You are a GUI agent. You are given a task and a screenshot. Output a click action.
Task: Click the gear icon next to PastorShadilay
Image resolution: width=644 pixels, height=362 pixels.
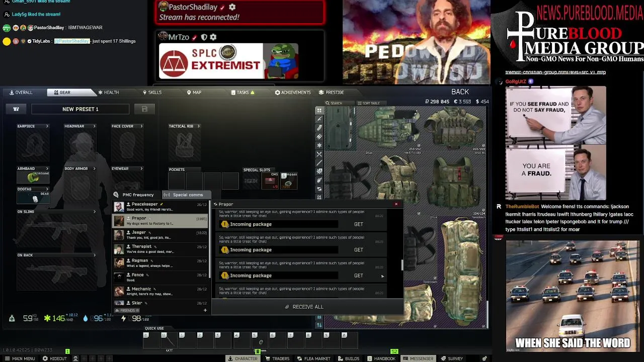click(x=232, y=7)
